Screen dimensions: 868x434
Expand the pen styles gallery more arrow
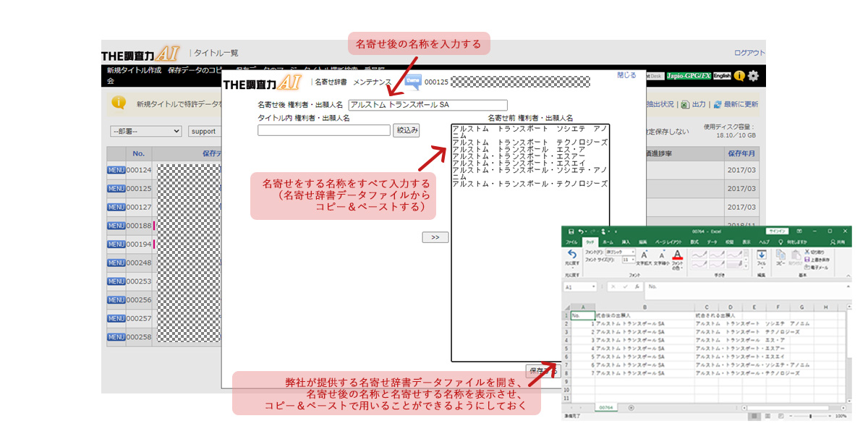click(x=746, y=266)
